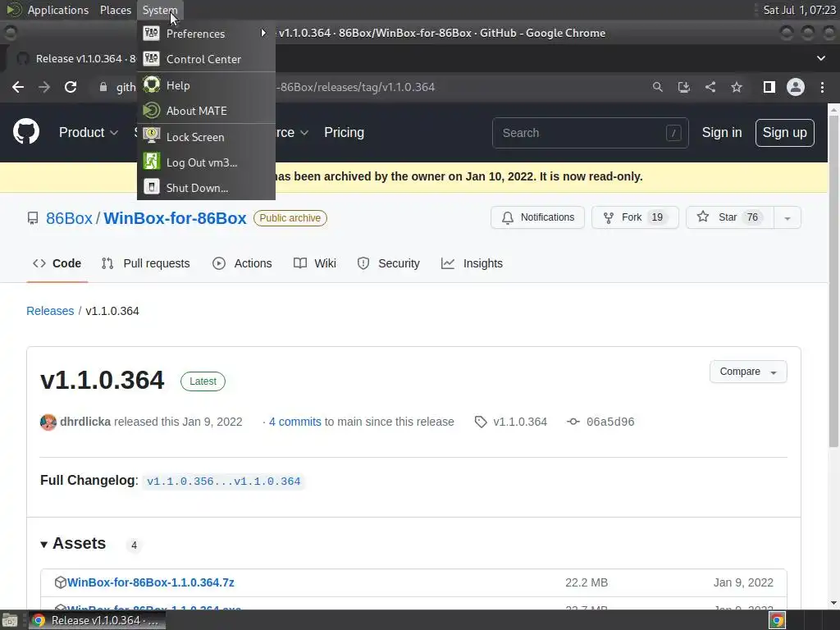Click Sign in link
Screen dimensions: 840x630
pos(722,132)
